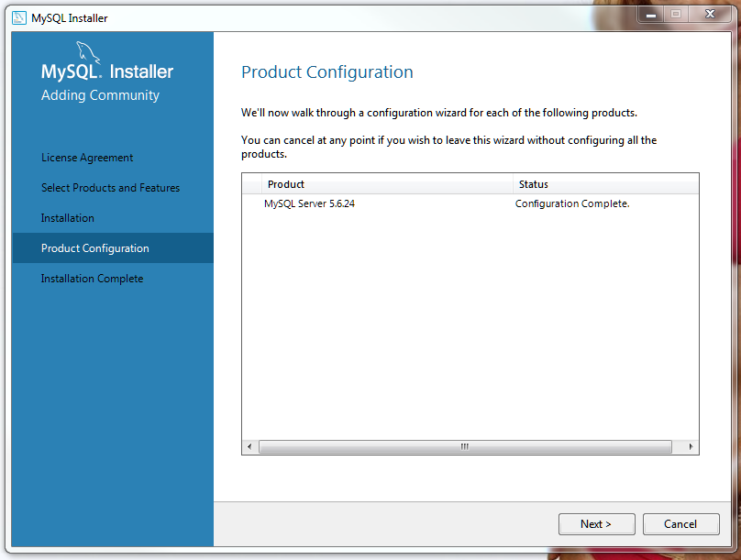This screenshot has width=741, height=560.
Task: Open Select Products and Features step
Action: [111, 188]
